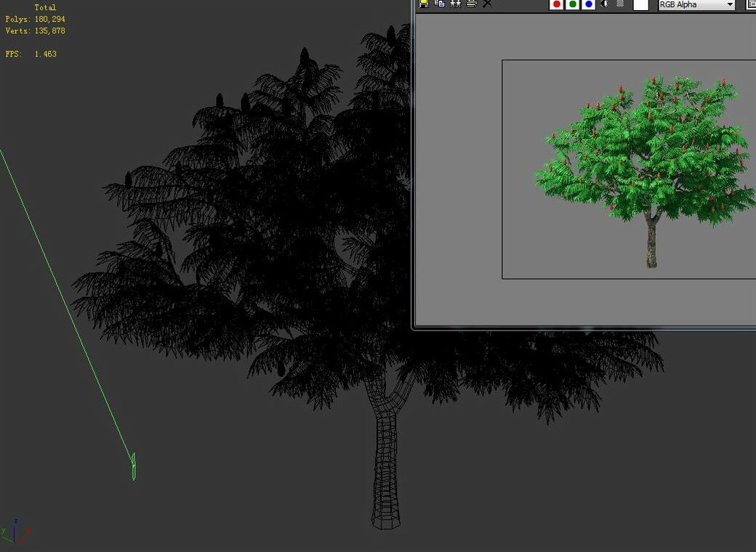756x552 pixels.
Task: Save the rendered bitmap to a file
Action: click(423, 4)
